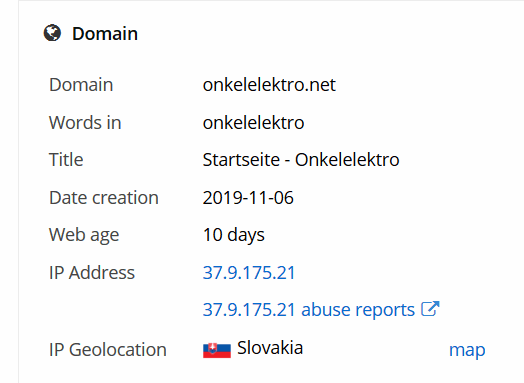Open the map link for IP geolocation
The height and width of the screenshot is (383, 524).
point(467,350)
